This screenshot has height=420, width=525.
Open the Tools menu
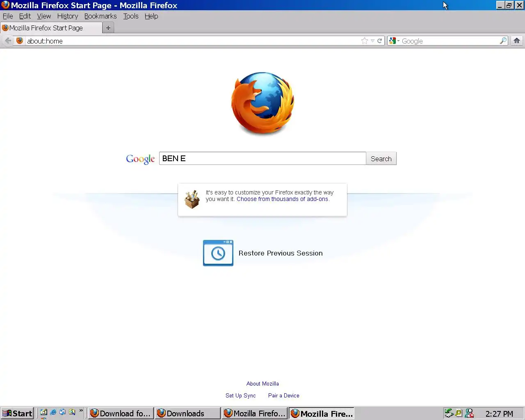click(x=131, y=16)
